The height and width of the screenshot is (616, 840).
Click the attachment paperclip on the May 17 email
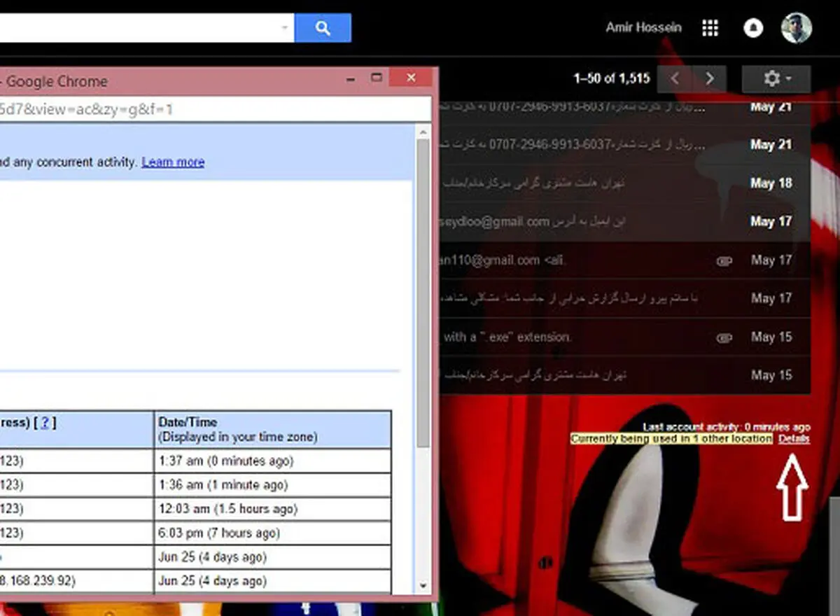(724, 261)
